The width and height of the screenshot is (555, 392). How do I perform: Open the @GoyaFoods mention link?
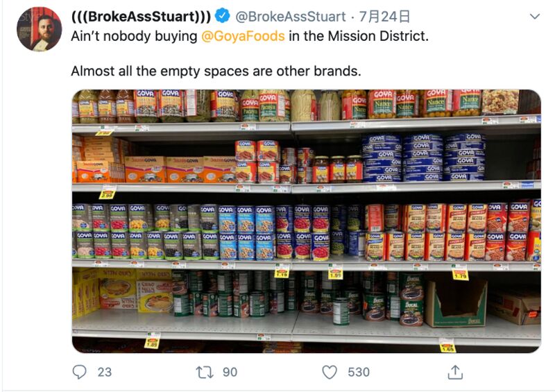243,36
